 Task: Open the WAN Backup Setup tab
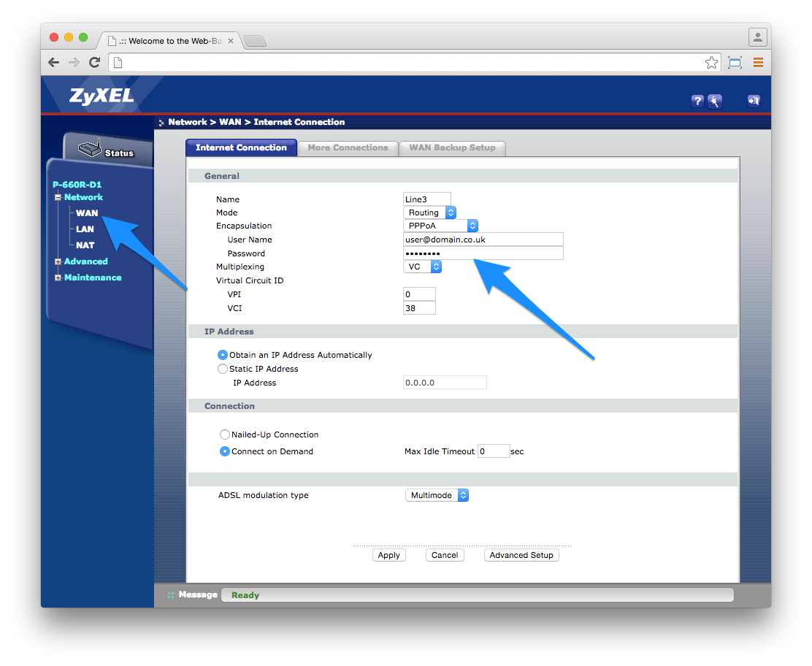(452, 148)
